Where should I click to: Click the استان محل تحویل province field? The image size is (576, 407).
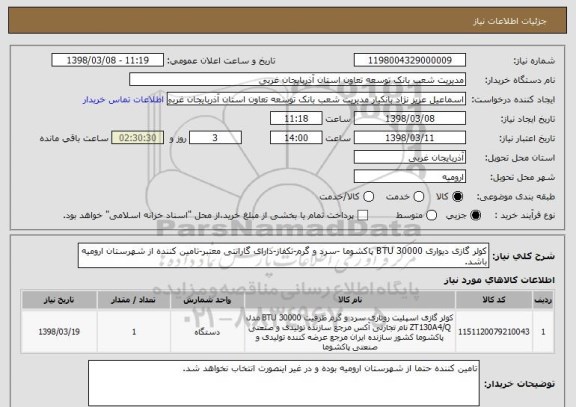tap(410, 158)
